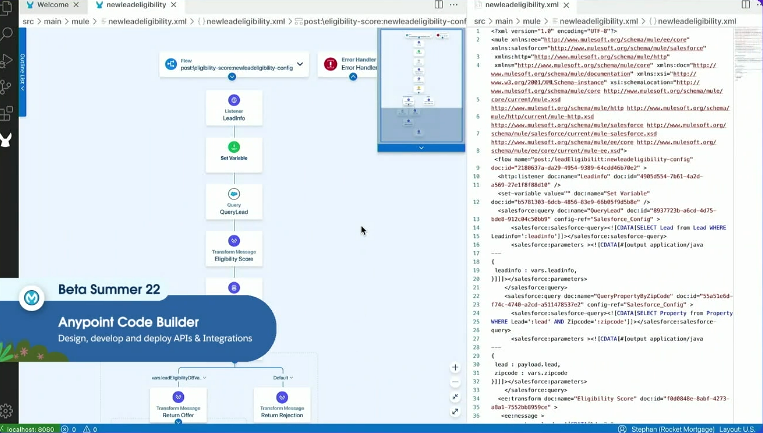Click Transform Message Eligibility Score node icon
763x433 pixels.
(x=234, y=241)
